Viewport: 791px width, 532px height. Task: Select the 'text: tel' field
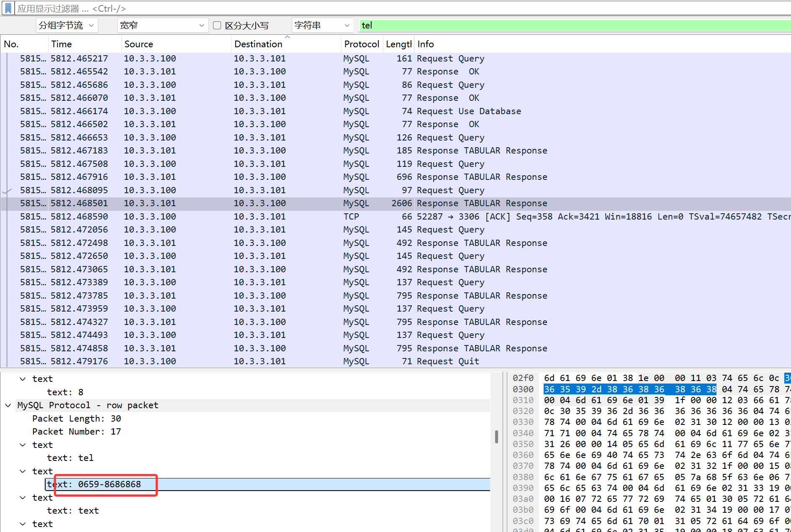70,458
